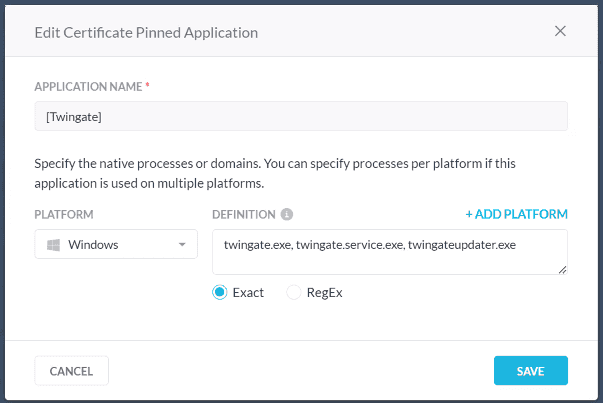Image resolution: width=603 pixels, height=403 pixels.
Task: Click into the Definition text area
Action: 389,251
